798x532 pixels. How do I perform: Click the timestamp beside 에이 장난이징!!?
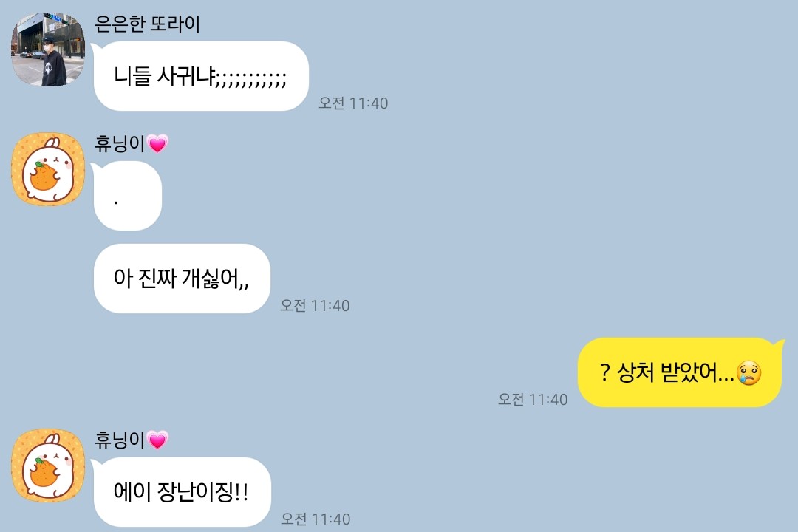click(316, 519)
